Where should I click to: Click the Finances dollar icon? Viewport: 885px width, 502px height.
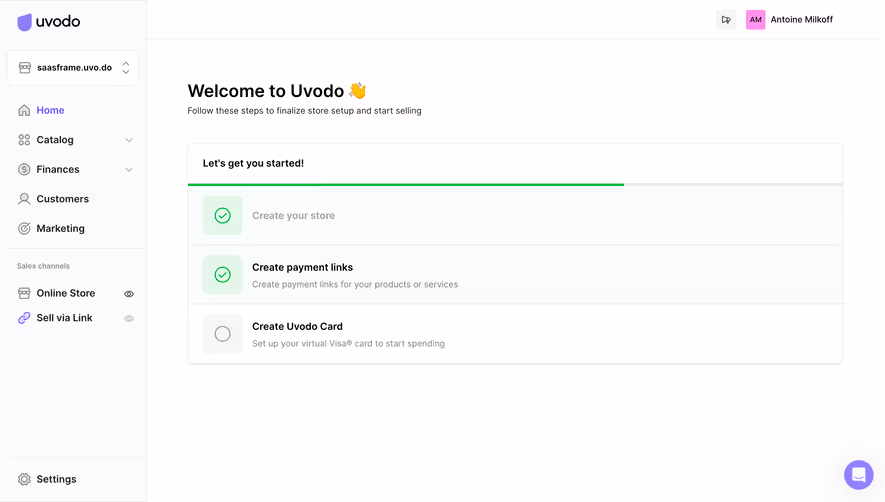[24, 169]
